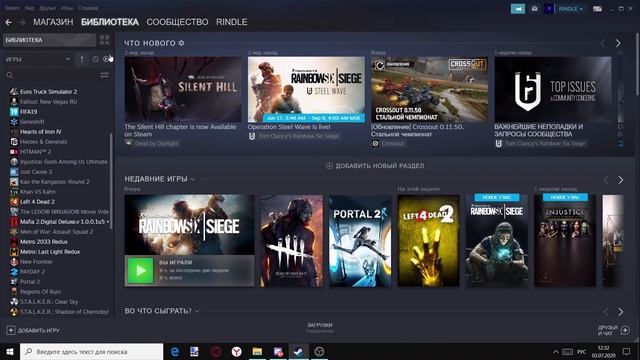Click the teal announcements megaphone icon
This screenshot has height=360, width=640.
[x=518, y=9]
